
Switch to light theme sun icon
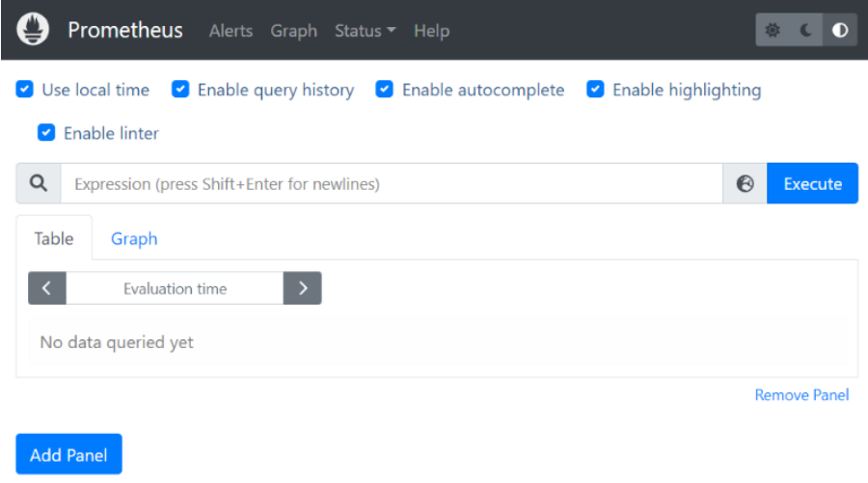click(773, 30)
